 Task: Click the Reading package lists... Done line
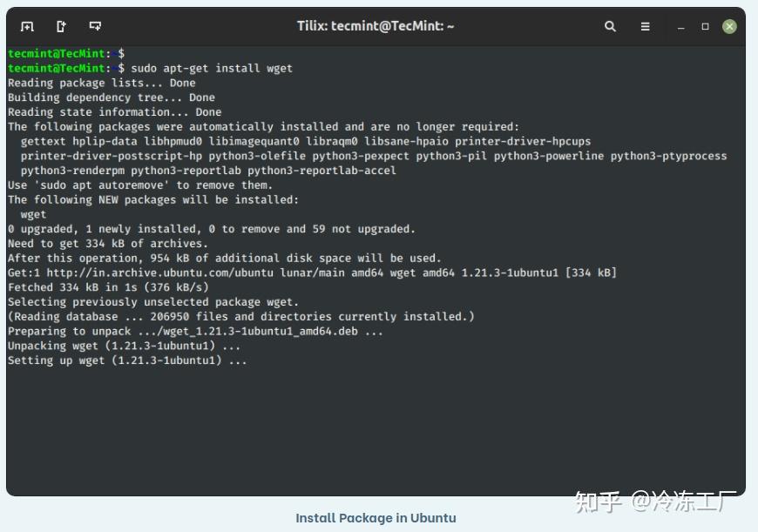pyautogui.click(x=102, y=83)
